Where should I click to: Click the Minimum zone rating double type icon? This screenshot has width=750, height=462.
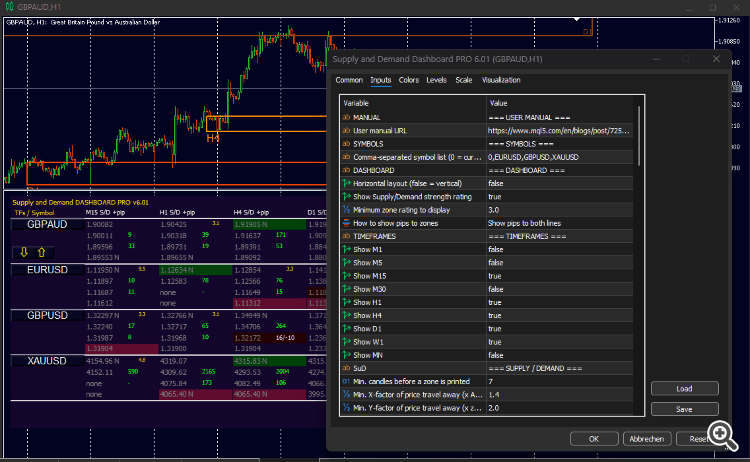pos(346,209)
